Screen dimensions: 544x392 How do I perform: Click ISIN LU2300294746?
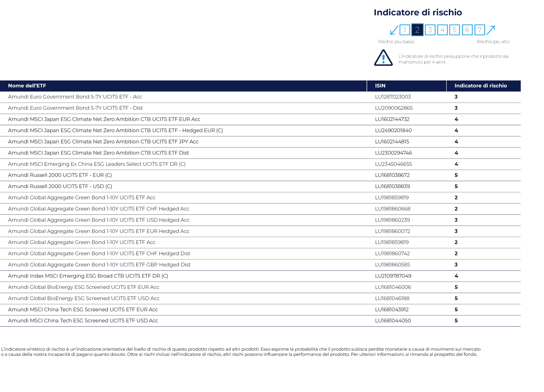point(393,153)
